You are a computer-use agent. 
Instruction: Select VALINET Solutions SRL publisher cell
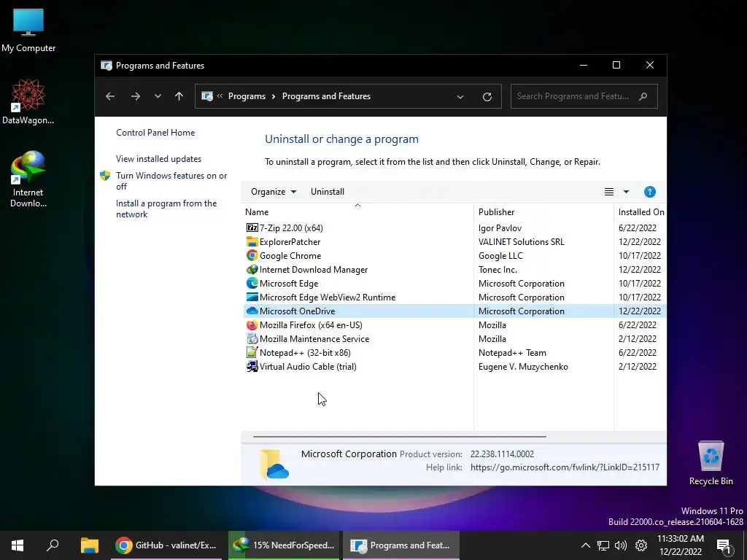coord(521,241)
